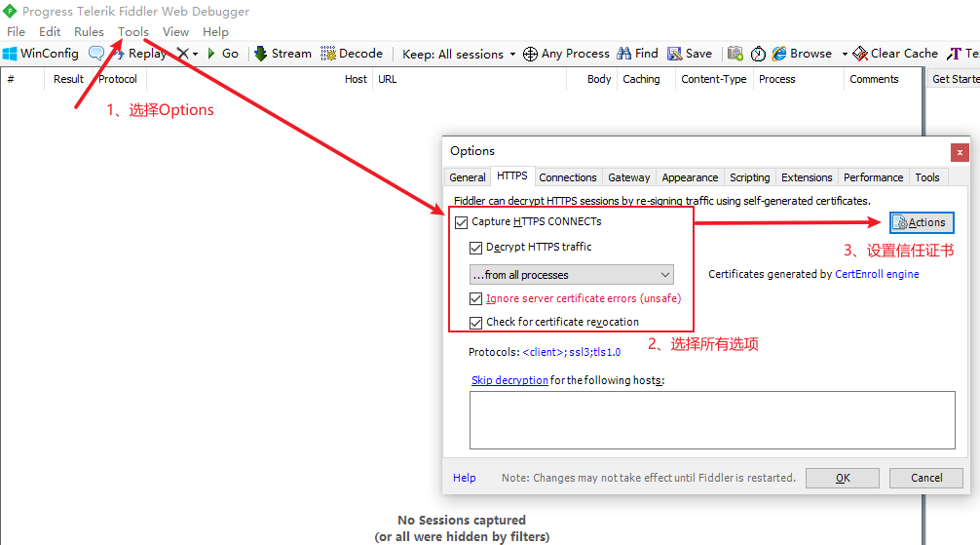The width and height of the screenshot is (980, 545).
Task: Open the Browse dropdown arrow
Action: [x=845, y=55]
